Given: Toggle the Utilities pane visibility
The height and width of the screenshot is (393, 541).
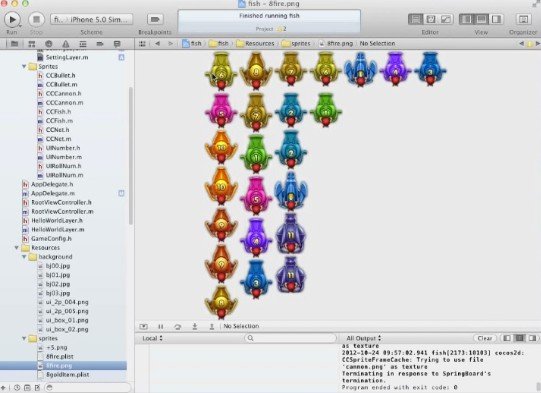Looking at the screenshot, I should pyautogui.click(x=496, y=19).
